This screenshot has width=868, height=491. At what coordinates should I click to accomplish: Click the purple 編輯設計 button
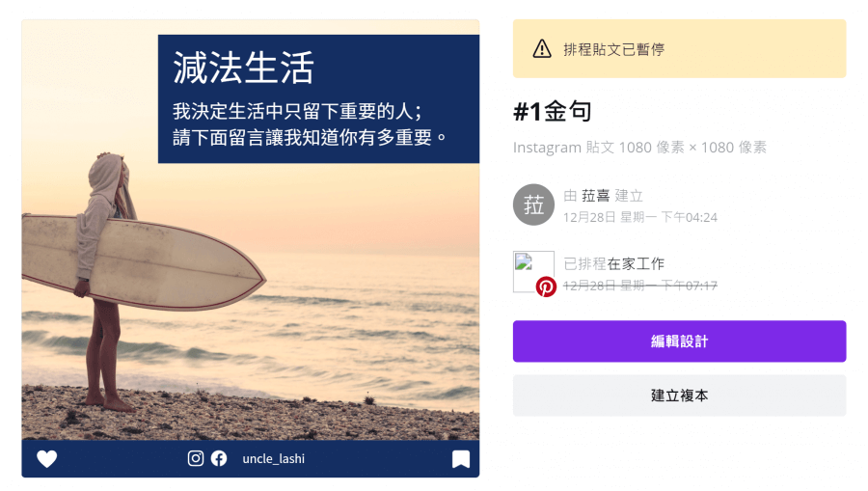pyautogui.click(x=679, y=341)
